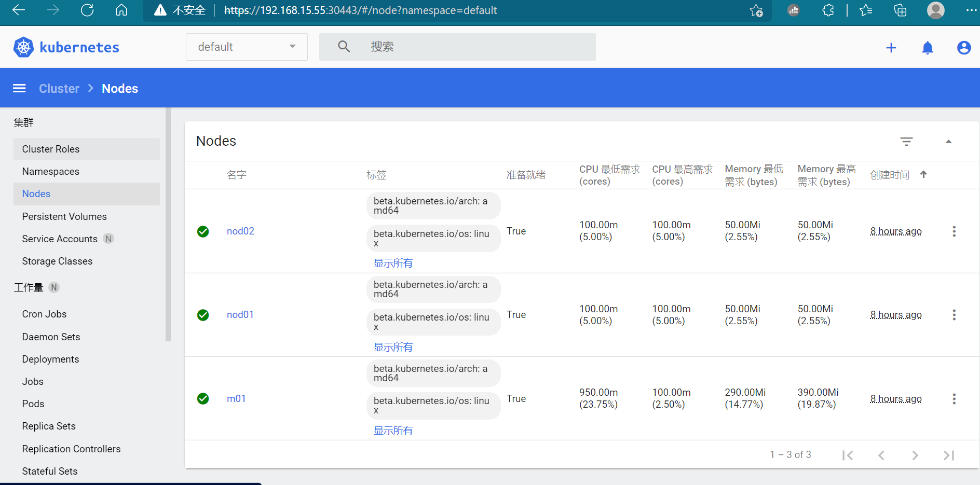Go to previous page of nodes
This screenshot has width=980, height=485.
(x=881, y=455)
